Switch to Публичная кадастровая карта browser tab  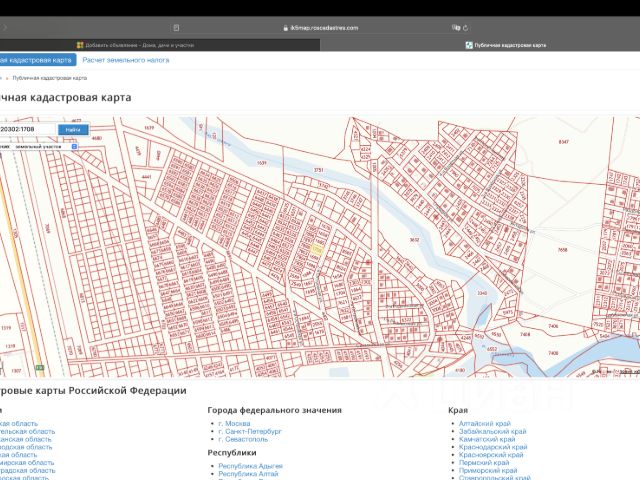click(x=509, y=45)
